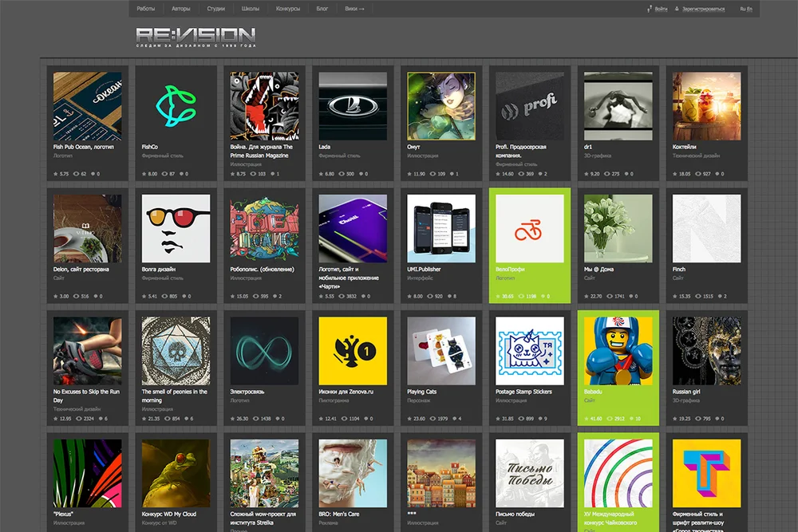
Task: Open the Работы menu item
Action: click(145, 9)
